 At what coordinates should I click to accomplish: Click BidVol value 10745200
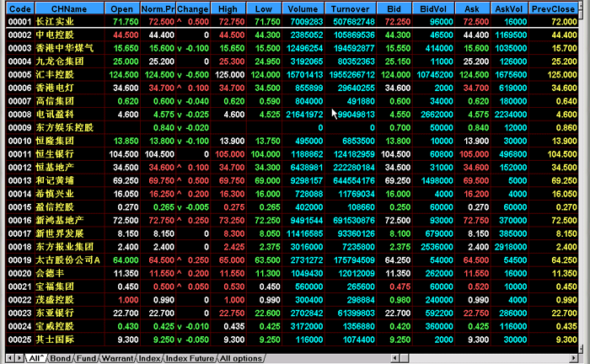[435, 74]
